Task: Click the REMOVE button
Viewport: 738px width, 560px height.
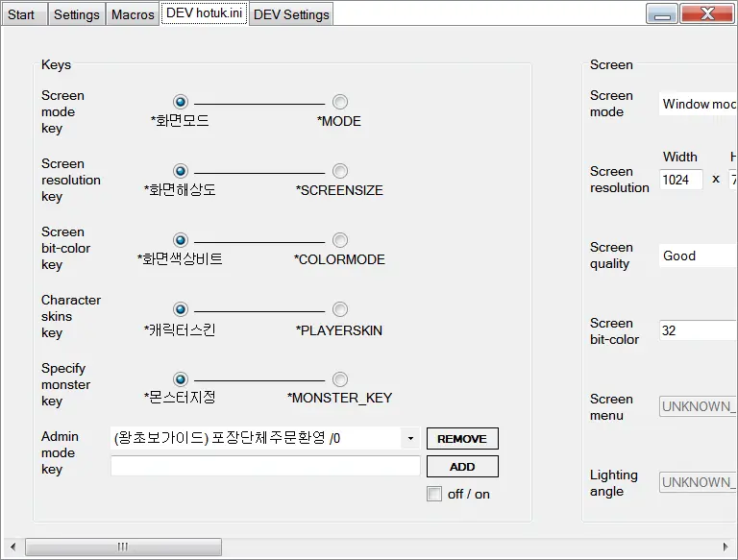Action: 462,439
